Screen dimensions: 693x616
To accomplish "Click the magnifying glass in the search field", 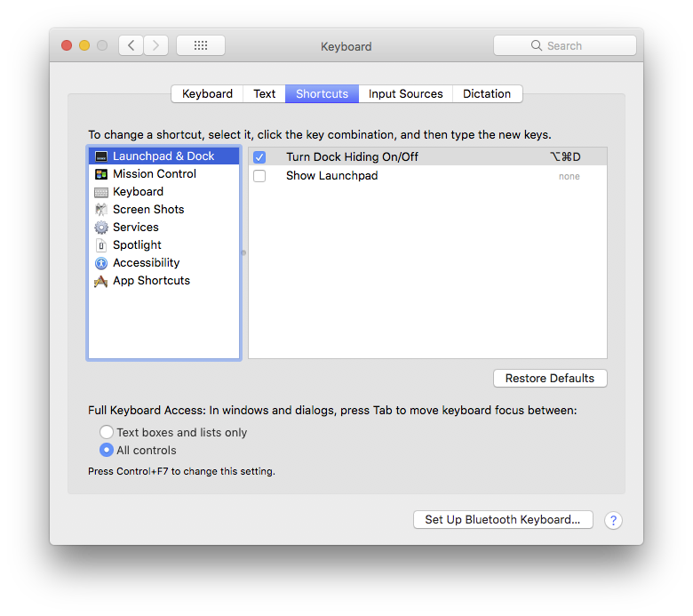I will [x=536, y=45].
